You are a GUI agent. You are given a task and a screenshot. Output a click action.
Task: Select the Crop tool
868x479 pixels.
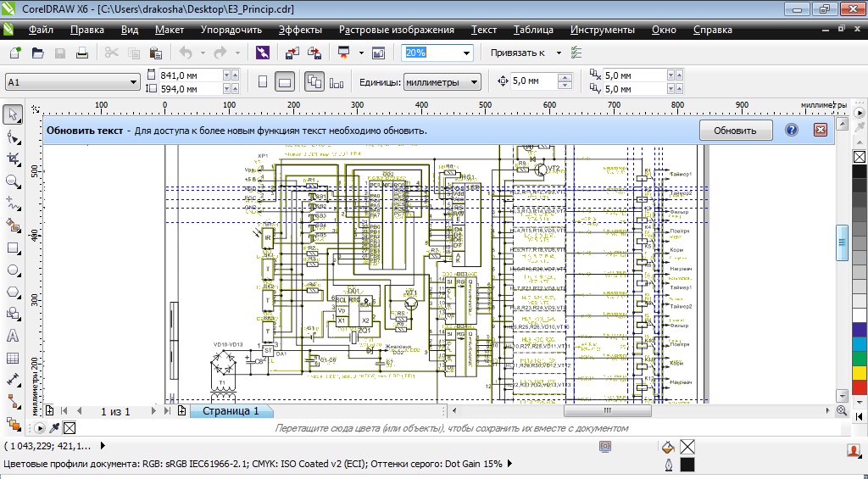click(13, 159)
